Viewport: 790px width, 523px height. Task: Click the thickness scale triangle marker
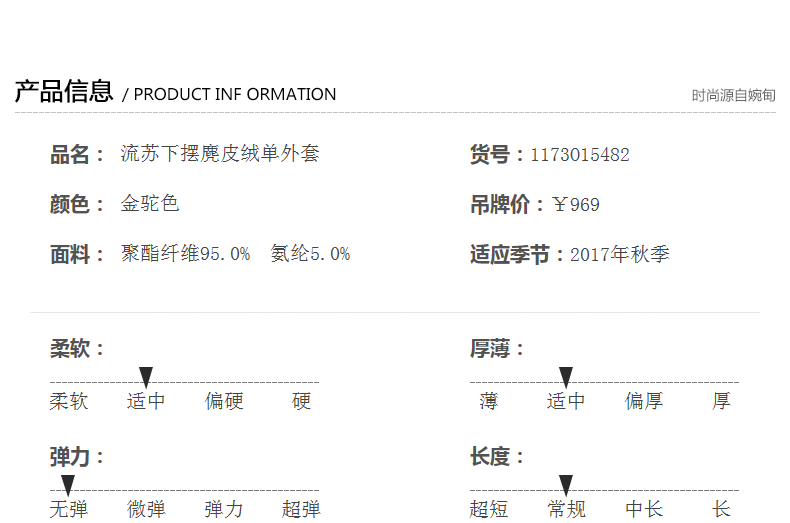click(566, 377)
